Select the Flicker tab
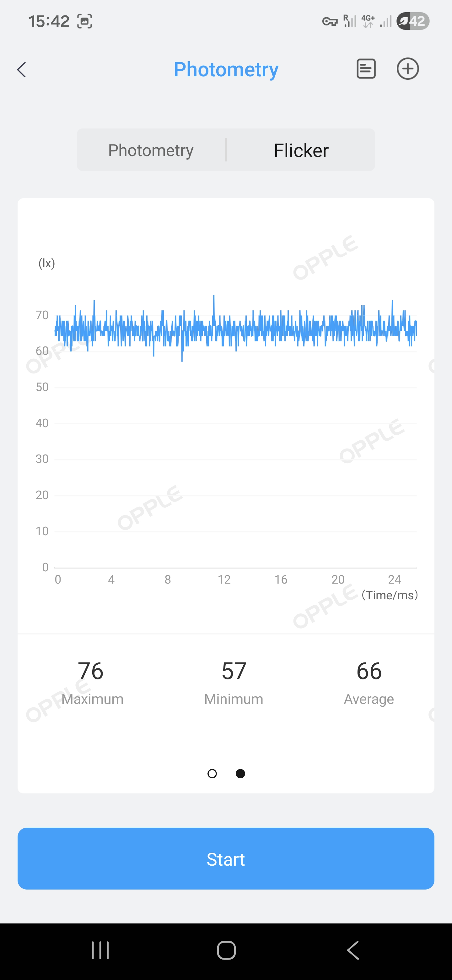Screen dimensions: 452x980 pos(301,150)
